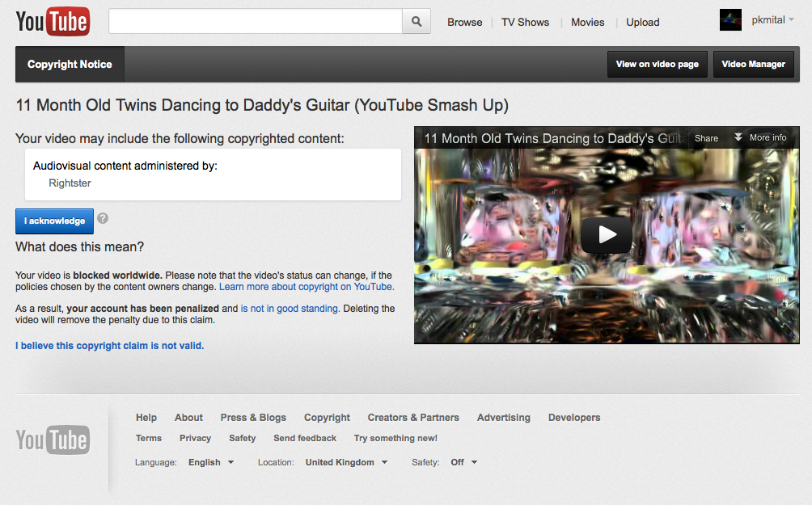Open the Safety Off dropdown
The width and height of the screenshot is (812, 505).
pos(463,462)
